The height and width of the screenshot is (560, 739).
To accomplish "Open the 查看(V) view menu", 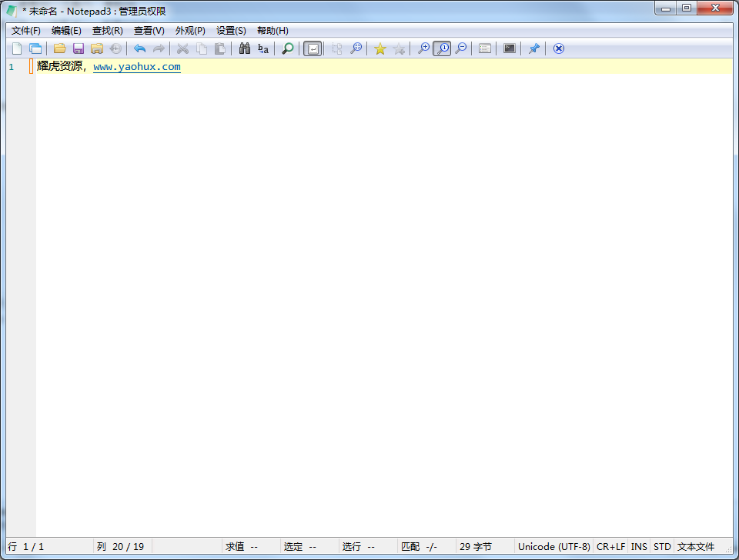I will [x=149, y=30].
